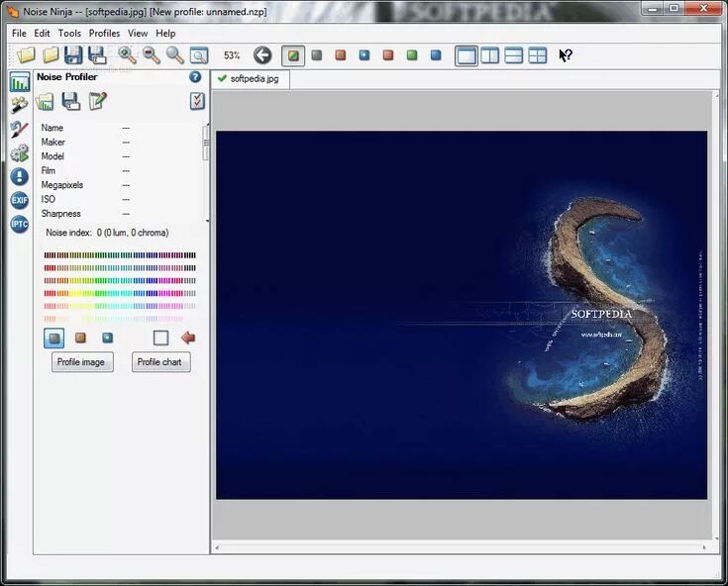Click the zoom-to-fit window icon
The height and width of the screenshot is (586, 728).
point(199,55)
